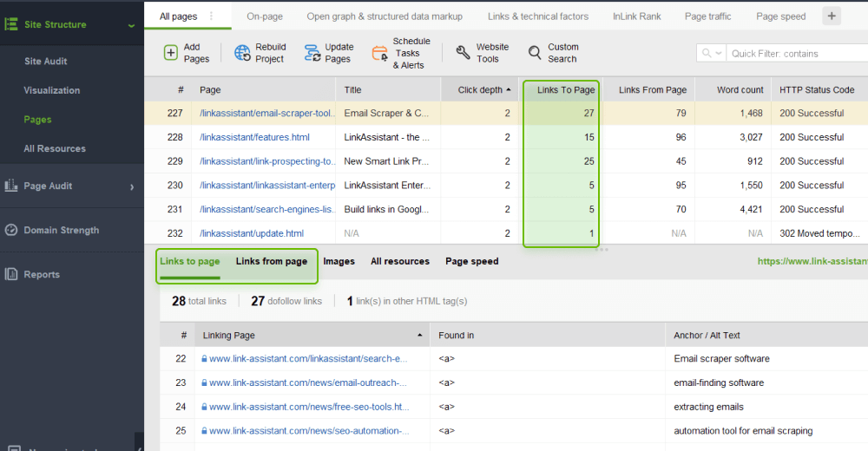Image resolution: width=868 pixels, height=451 pixels.
Task: Open /linkassistant/features.html page link
Action: point(254,137)
